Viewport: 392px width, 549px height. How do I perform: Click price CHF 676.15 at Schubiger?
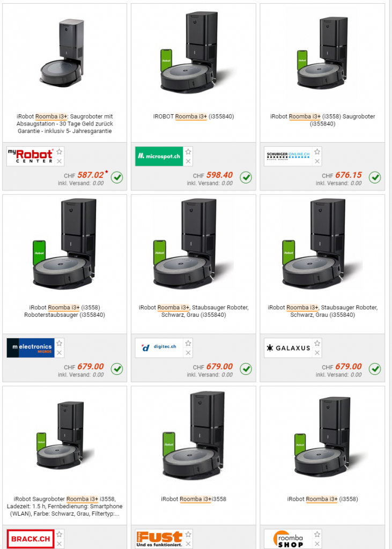[342, 175]
